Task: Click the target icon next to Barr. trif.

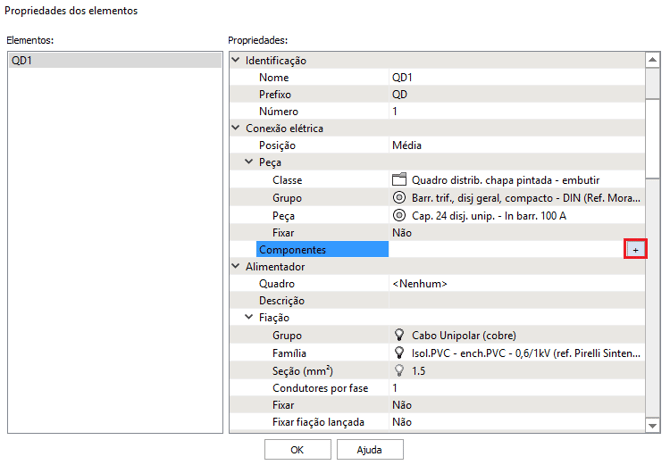Action: (399, 197)
